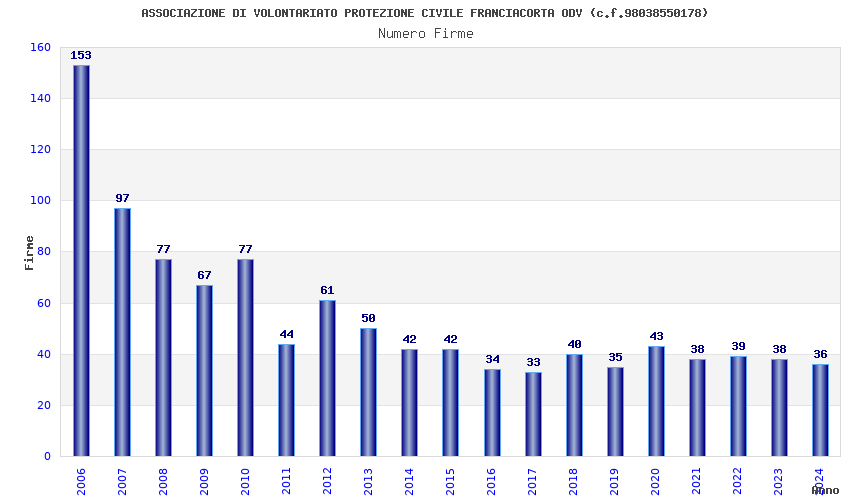Click the 140 y-axis tick

(x=40, y=99)
